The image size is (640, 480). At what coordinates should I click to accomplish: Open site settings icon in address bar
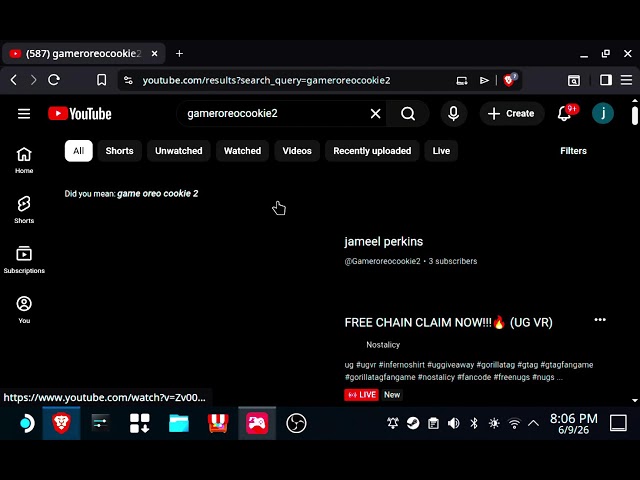pos(128,80)
